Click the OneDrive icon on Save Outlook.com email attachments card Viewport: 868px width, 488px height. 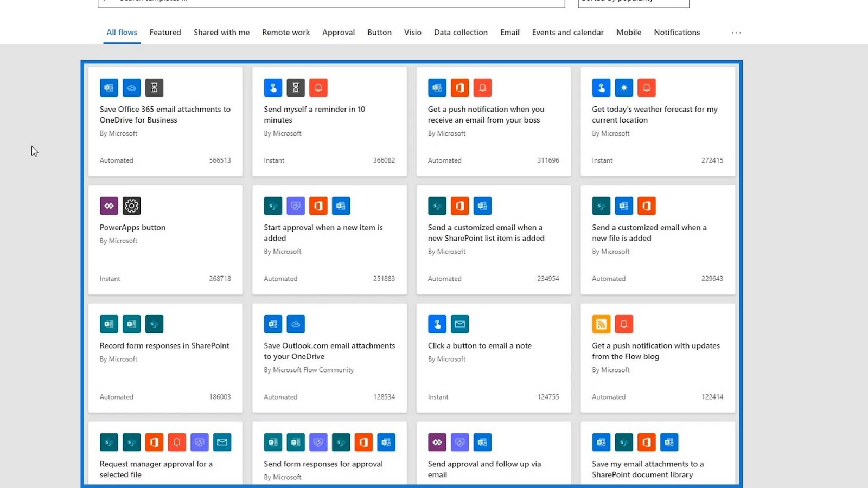[x=296, y=324]
